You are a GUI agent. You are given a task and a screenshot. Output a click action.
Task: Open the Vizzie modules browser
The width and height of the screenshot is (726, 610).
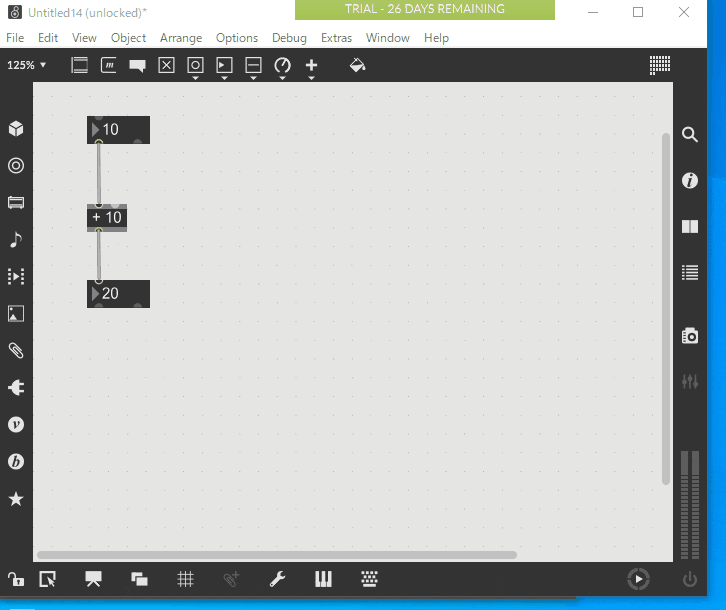[x=16, y=424]
